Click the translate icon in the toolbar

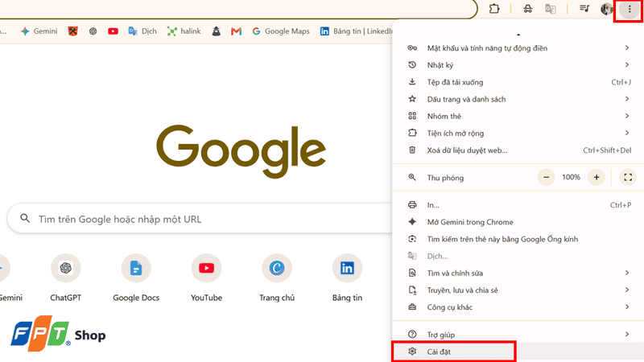551,9
